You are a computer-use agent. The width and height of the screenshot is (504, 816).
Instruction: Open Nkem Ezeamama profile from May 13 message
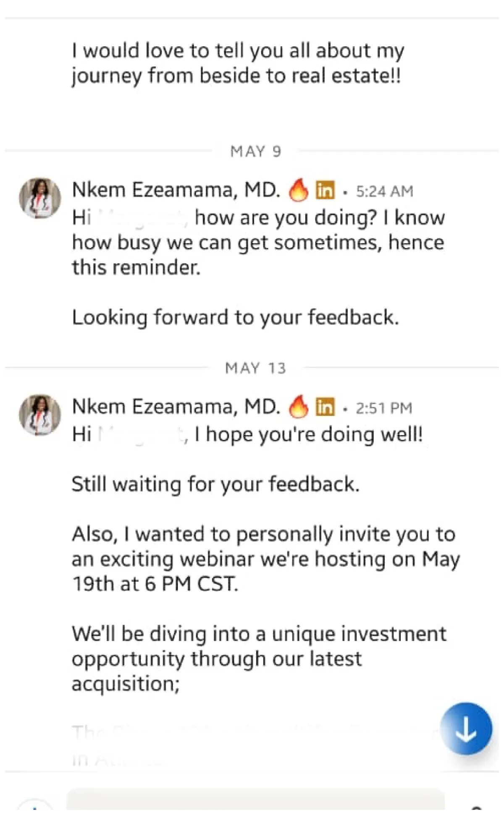coord(176,407)
